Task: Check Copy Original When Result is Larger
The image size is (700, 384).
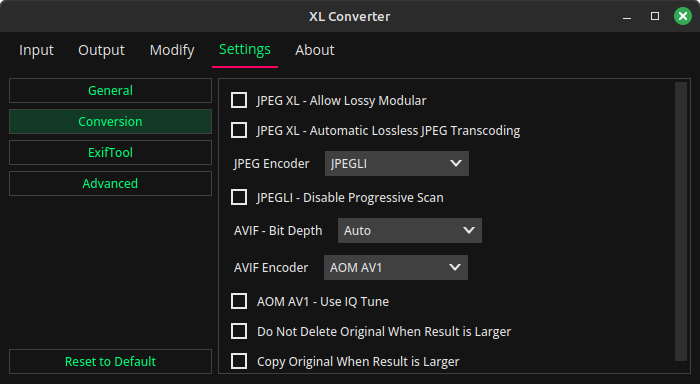Action: 239,361
